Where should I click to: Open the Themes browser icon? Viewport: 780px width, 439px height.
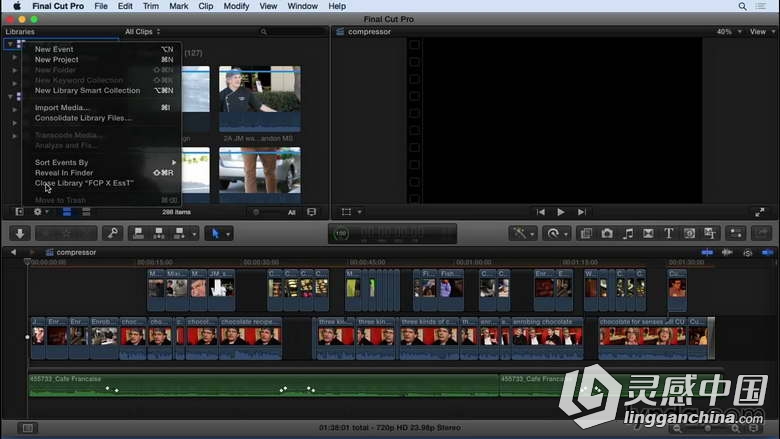(586, 233)
